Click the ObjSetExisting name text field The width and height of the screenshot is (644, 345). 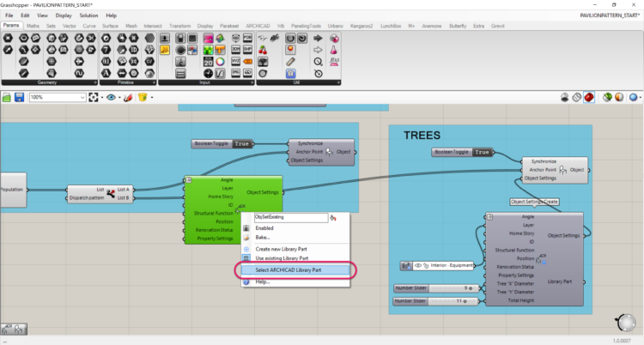[284, 218]
